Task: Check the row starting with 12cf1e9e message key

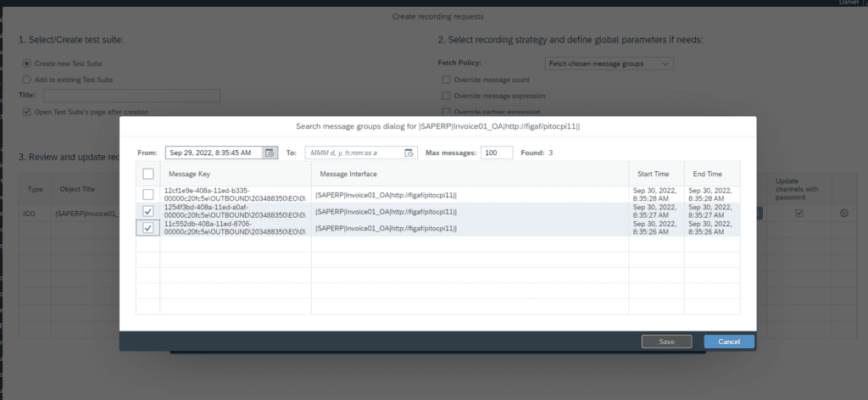Action: (147, 194)
